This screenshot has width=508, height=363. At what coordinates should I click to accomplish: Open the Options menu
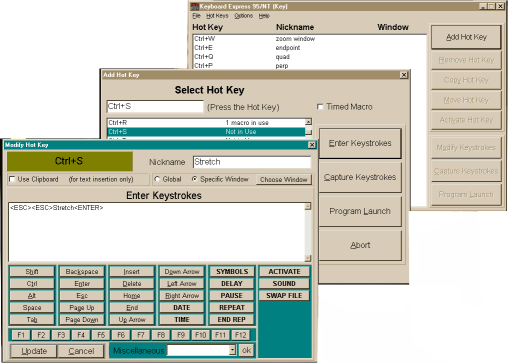click(x=243, y=16)
